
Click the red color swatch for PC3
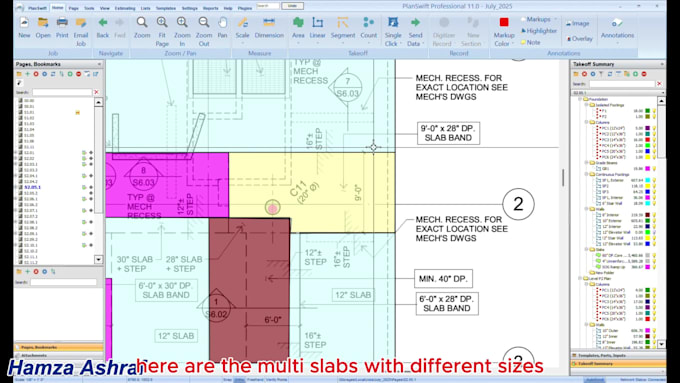tap(647, 140)
